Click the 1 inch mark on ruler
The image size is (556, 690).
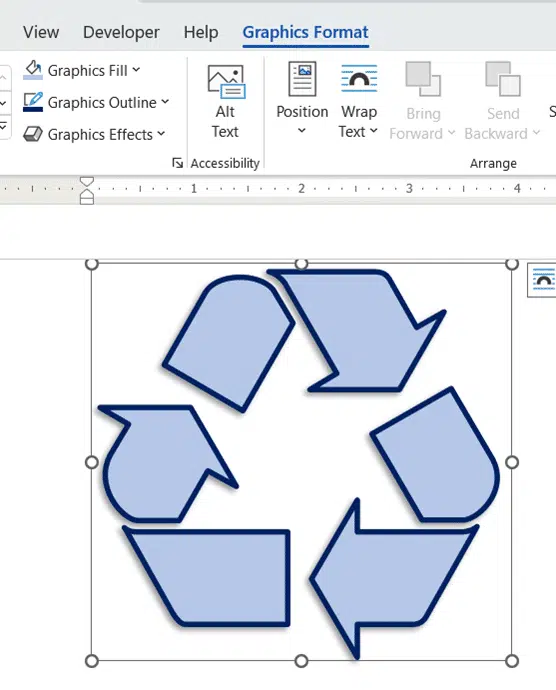(x=194, y=189)
